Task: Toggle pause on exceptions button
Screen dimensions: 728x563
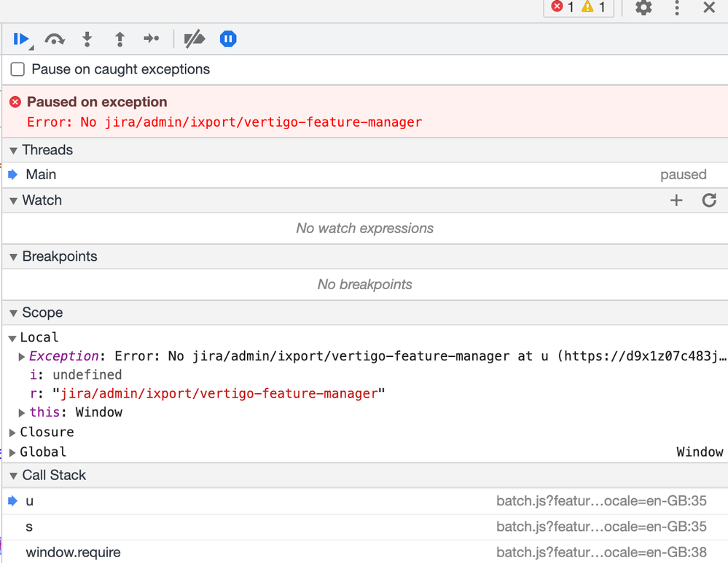Action: pos(228,39)
